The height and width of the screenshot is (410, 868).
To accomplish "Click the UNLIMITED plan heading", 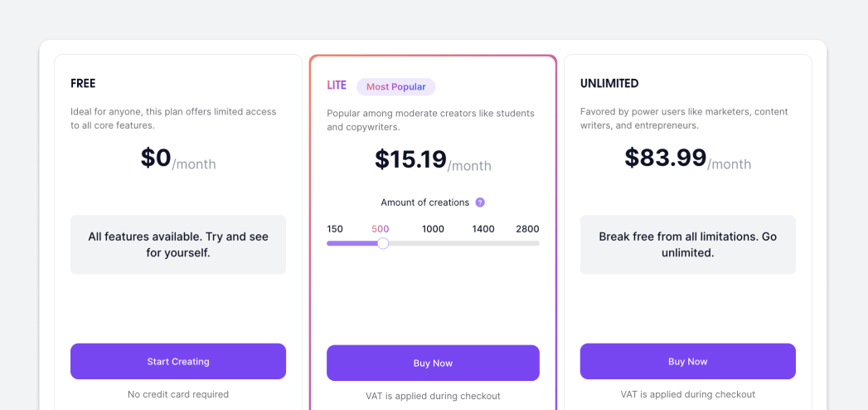I will pyautogui.click(x=609, y=84).
